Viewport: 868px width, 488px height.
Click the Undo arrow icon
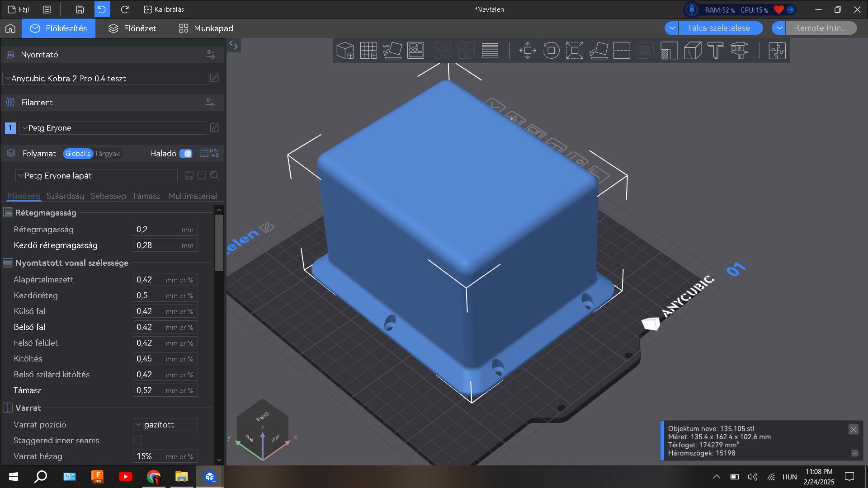(102, 9)
